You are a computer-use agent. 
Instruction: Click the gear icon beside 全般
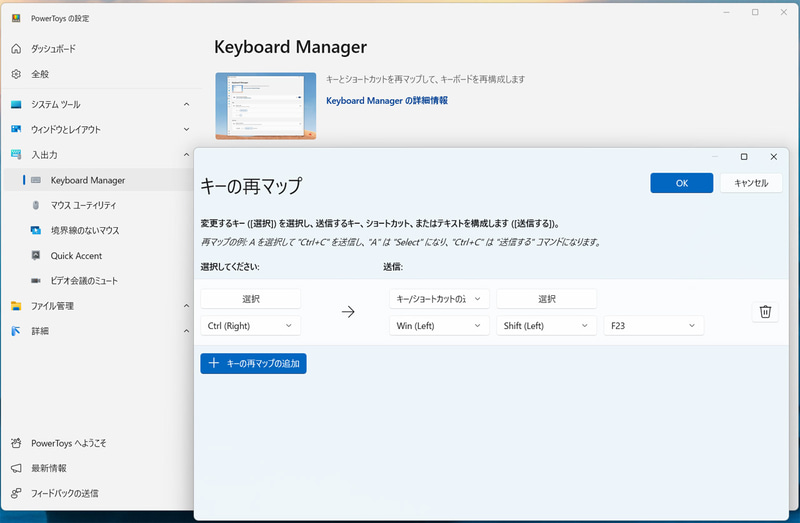(16, 74)
